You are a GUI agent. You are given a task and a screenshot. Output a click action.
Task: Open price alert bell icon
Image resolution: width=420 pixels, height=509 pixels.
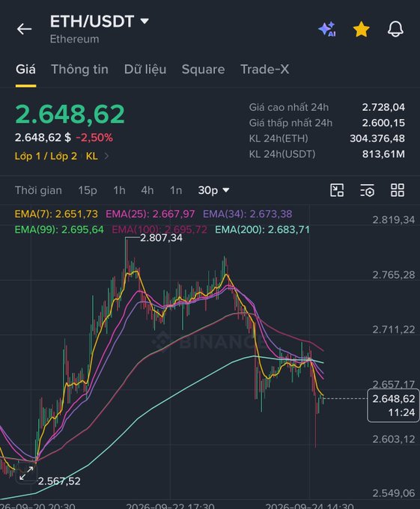tap(395, 29)
